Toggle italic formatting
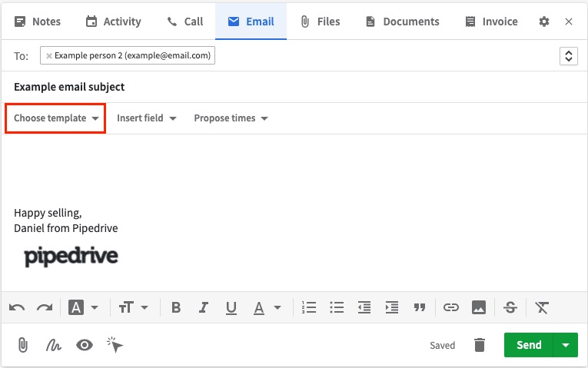 (x=204, y=307)
